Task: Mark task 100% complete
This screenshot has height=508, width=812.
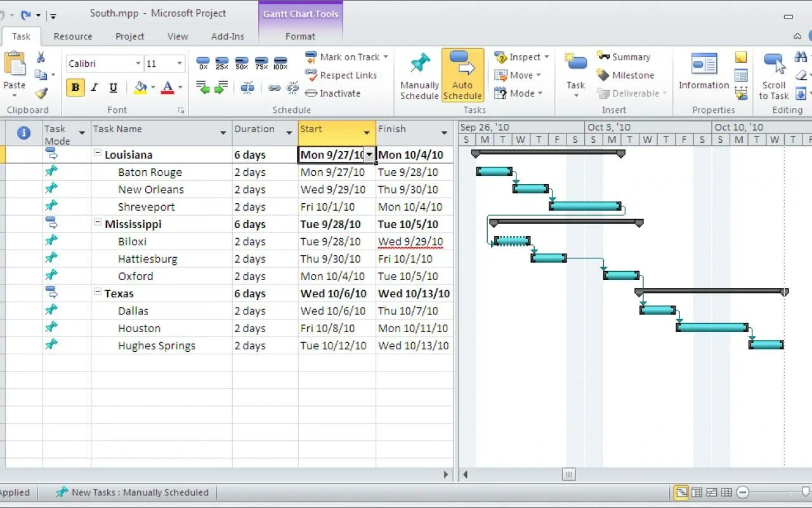Action: [x=280, y=63]
